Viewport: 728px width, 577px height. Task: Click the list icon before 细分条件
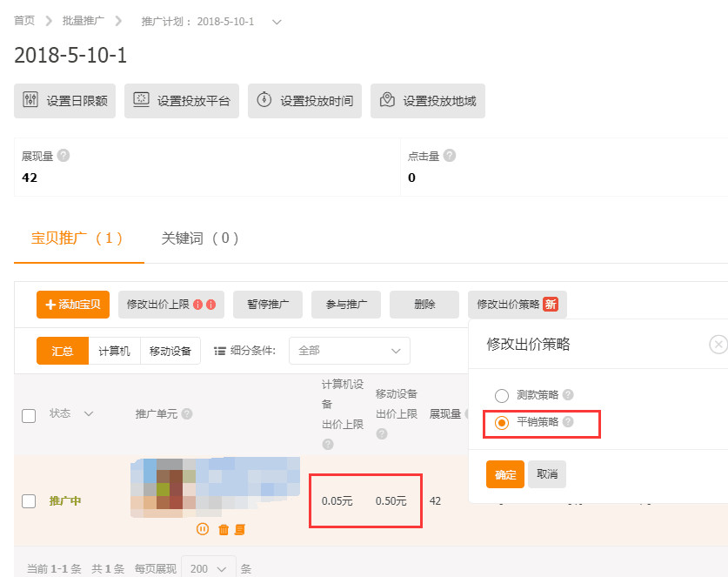tap(219, 351)
